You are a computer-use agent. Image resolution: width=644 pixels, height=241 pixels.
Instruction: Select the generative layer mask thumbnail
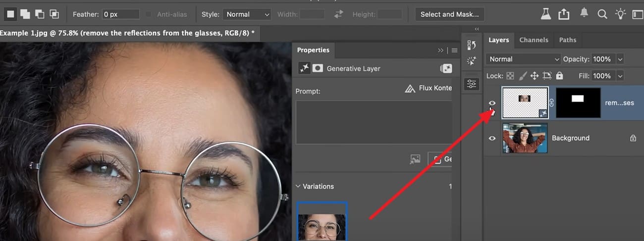tap(578, 103)
